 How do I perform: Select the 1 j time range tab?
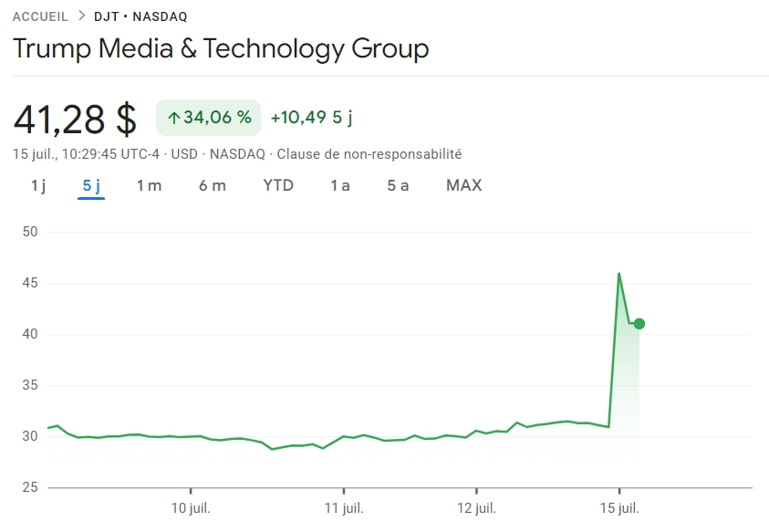(38, 185)
